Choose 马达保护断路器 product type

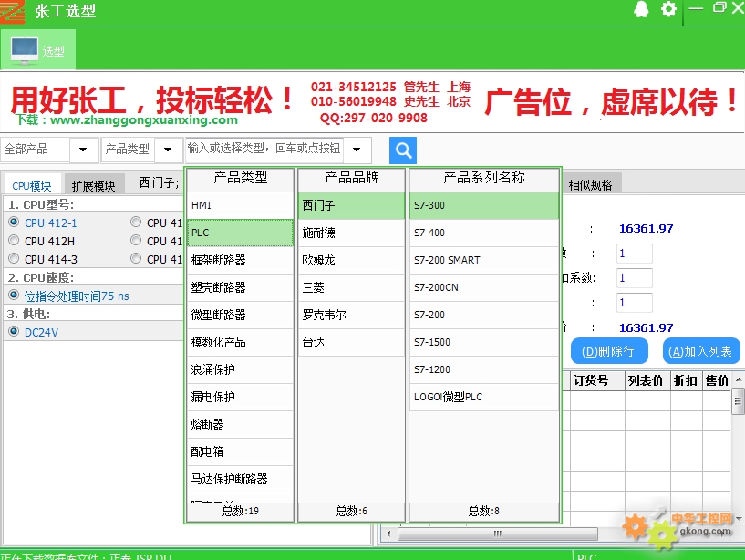click(240, 479)
